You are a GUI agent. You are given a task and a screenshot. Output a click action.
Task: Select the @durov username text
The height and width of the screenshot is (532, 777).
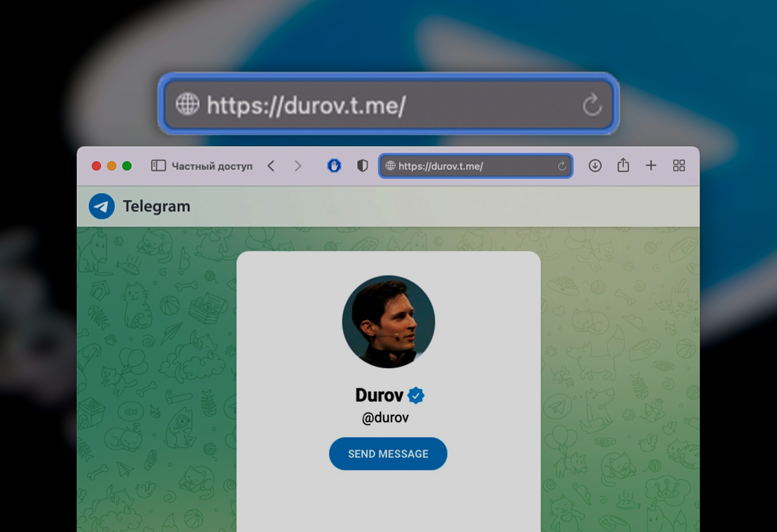pyautogui.click(x=385, y=418)
